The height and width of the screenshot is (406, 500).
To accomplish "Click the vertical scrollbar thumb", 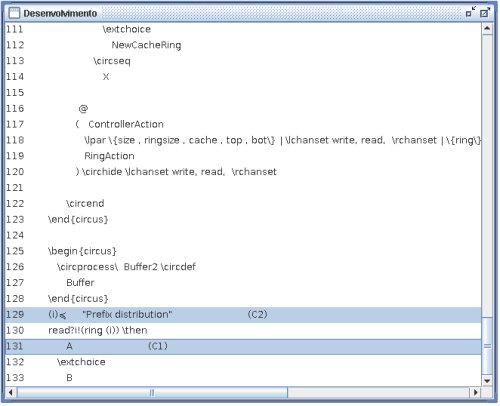I will point(487,346).
